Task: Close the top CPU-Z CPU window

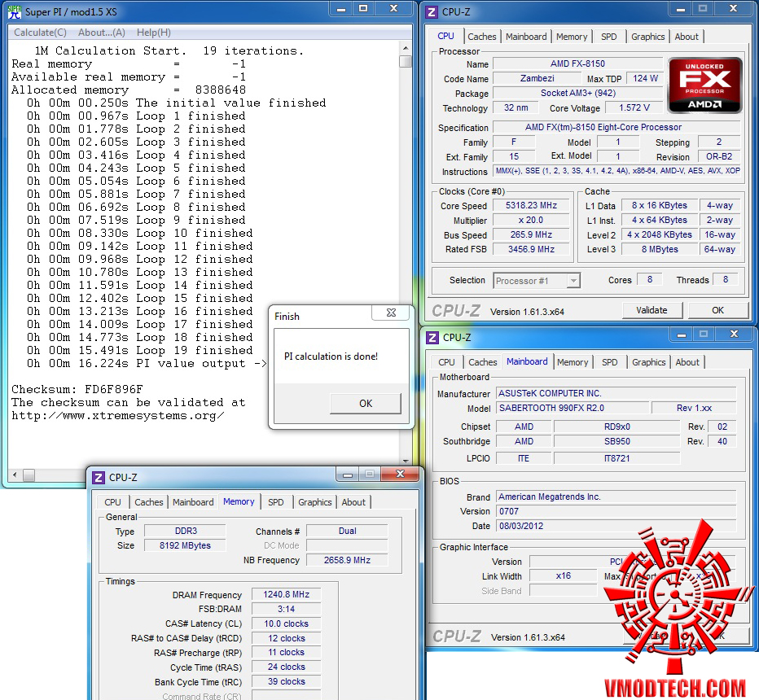Action: (x=733, y=9)
